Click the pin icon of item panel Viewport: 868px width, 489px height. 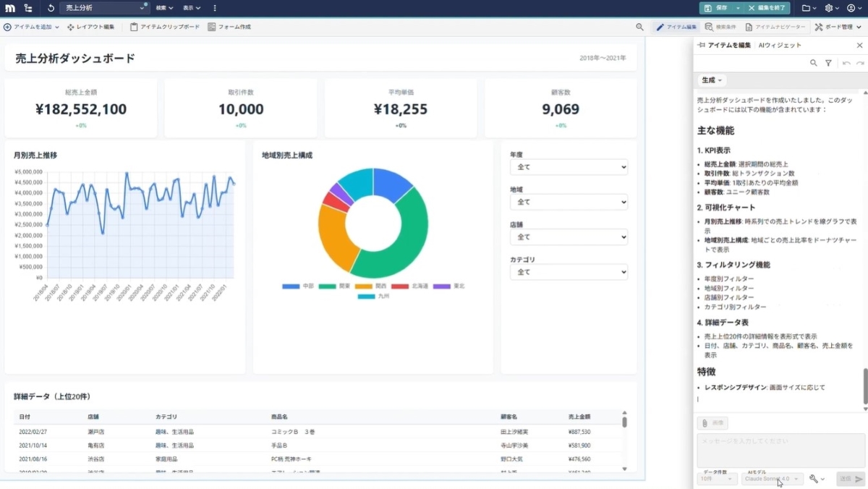click(x=700, y=45)
